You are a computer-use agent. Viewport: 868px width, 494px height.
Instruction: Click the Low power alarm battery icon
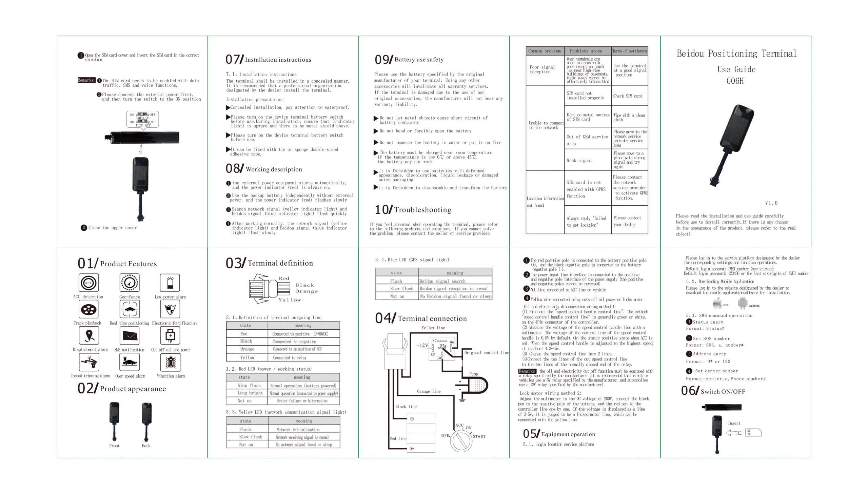tap(170, 283)
